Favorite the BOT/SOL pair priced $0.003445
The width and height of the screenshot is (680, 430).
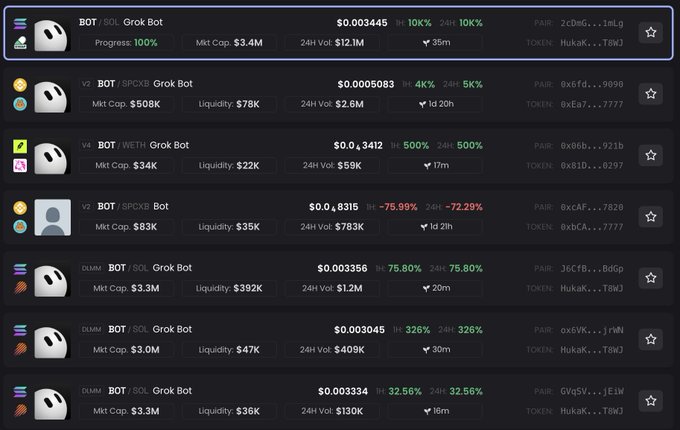point(651,33)
